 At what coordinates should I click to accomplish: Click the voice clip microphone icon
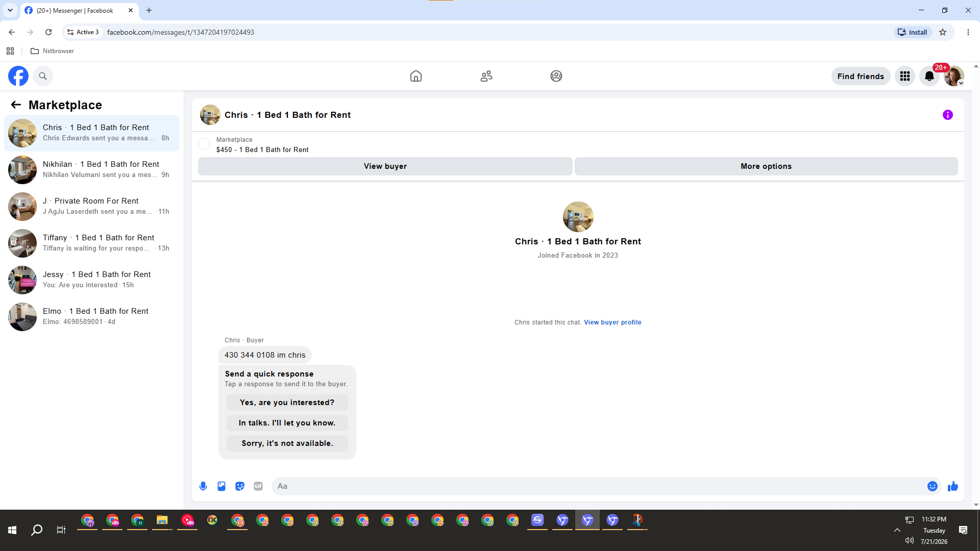(203, 486)
